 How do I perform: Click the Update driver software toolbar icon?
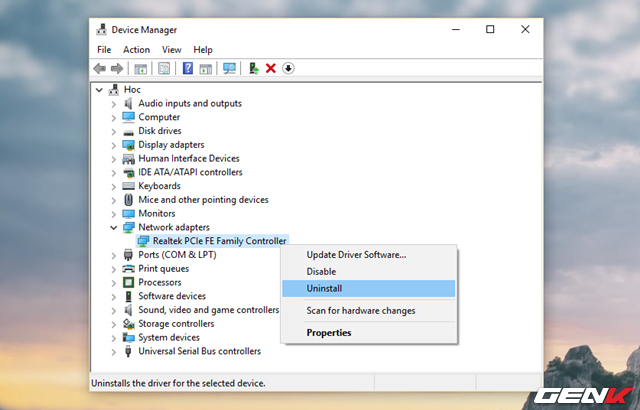[253, 68]
